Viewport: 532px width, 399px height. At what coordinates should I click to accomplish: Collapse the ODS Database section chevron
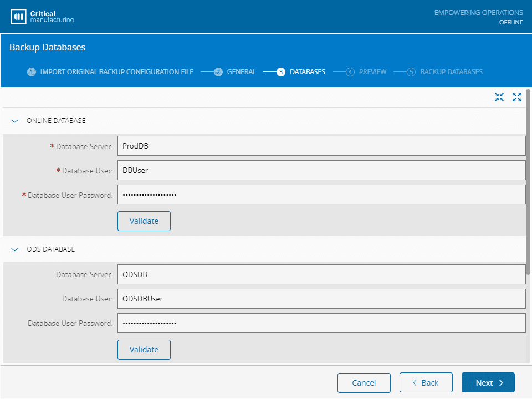point(15,249)
